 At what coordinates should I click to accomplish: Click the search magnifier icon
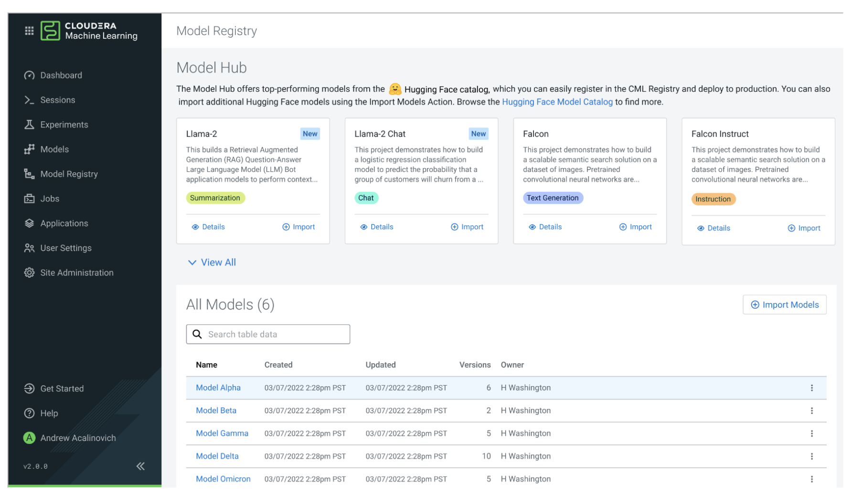pyautogui.click(x=197, y=335)
